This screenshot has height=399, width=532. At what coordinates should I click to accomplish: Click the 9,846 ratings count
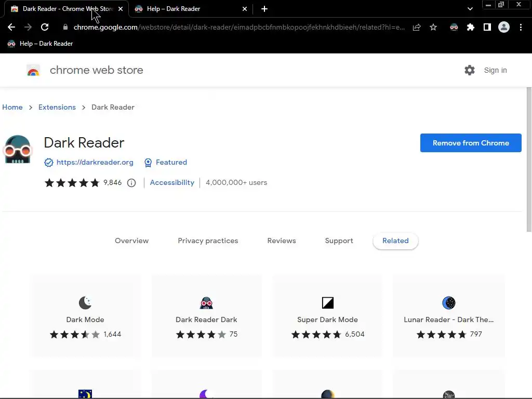(112, 182)
